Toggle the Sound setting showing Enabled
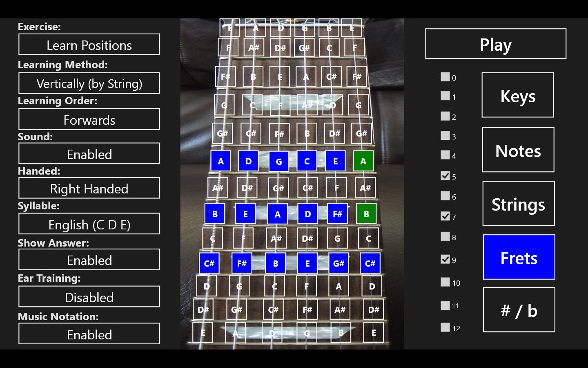The width and height of the screenshot is (588, 368). (x=89, y=154)
